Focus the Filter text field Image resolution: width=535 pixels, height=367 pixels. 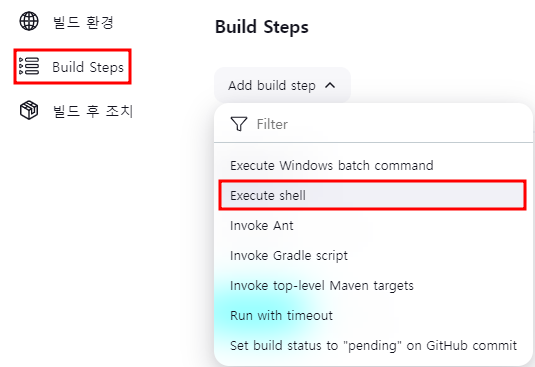(x=374, y=124)
